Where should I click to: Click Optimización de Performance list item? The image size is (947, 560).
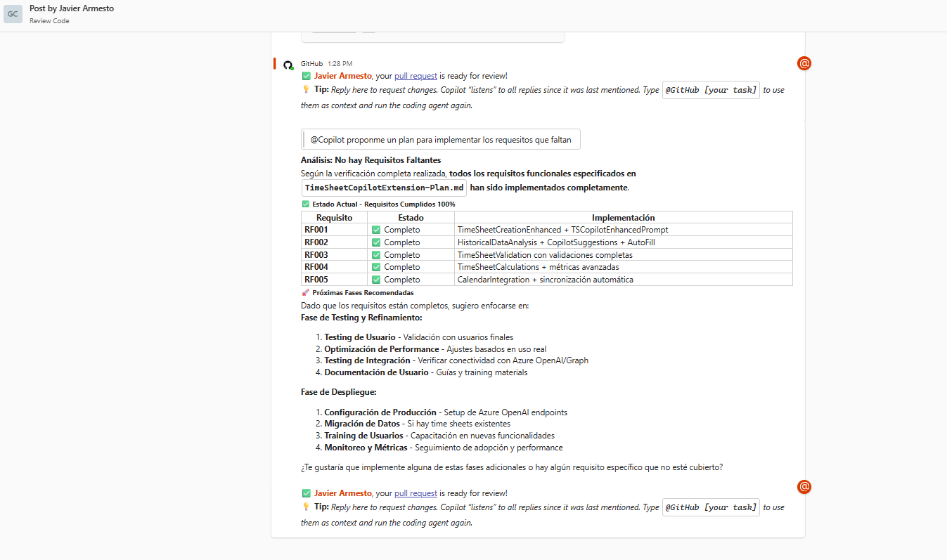click(435, 349)
